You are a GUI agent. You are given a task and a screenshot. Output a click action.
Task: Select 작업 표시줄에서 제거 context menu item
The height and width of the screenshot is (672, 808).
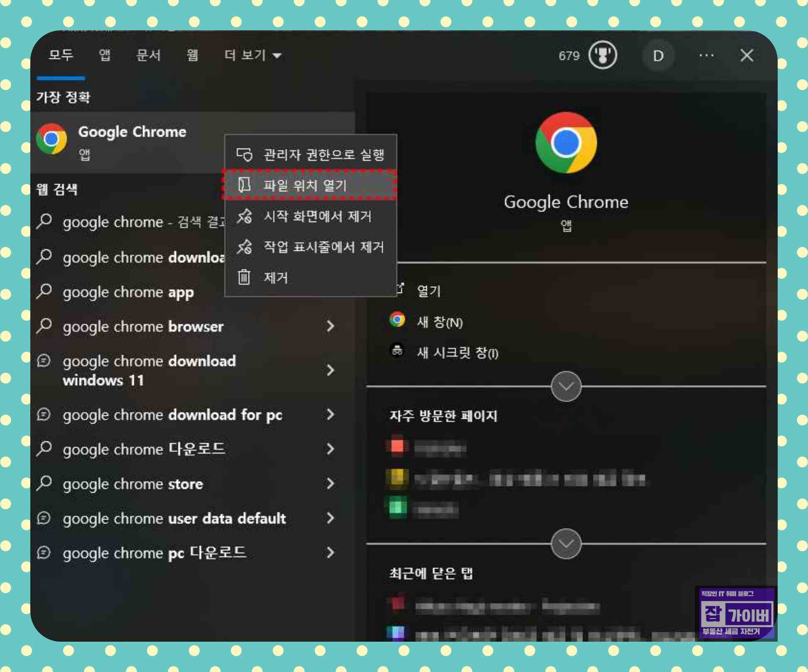coord(324,247)
